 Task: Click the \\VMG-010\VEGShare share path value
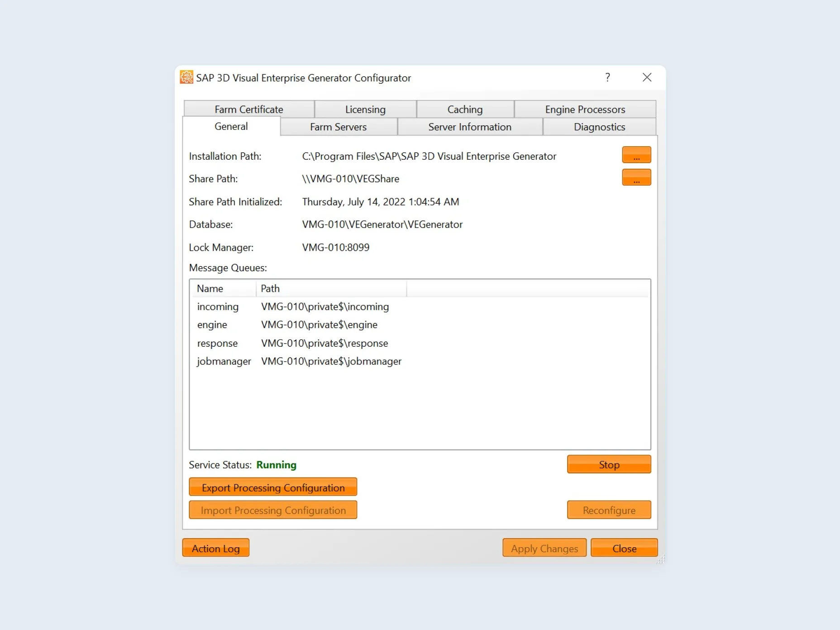pos(351,179)
